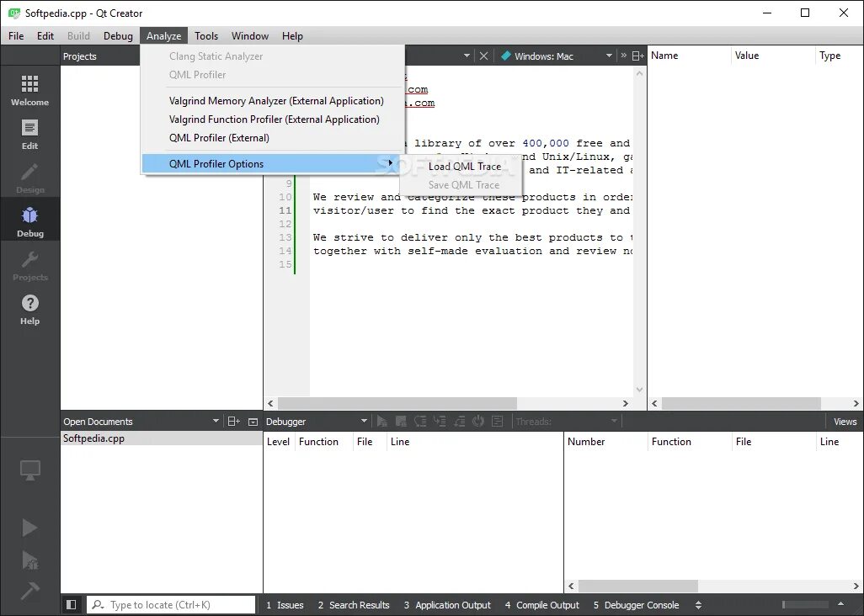Open the Open Documents pane dropdown

click(216, 422)
